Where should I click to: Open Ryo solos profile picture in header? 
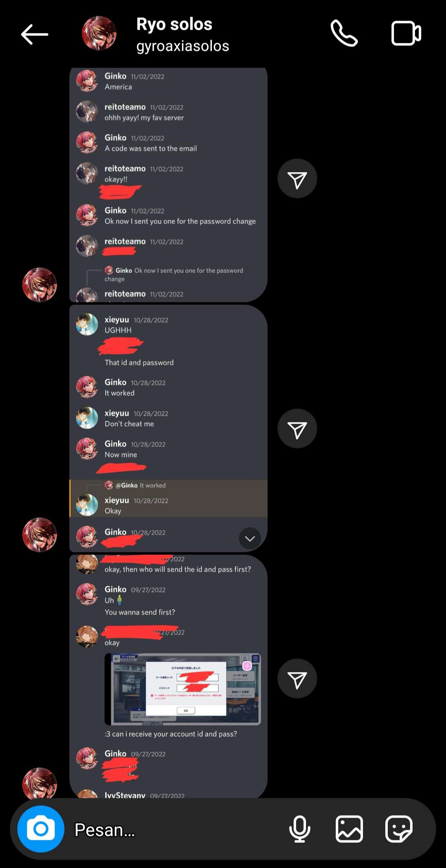pyautogui.click(x=99, y=33)
